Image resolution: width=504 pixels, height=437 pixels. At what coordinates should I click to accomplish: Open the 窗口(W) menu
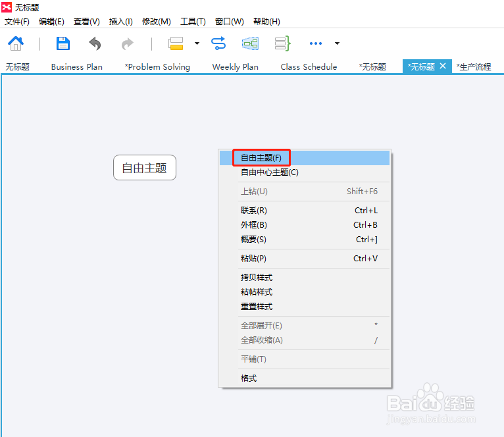point(229,22)
